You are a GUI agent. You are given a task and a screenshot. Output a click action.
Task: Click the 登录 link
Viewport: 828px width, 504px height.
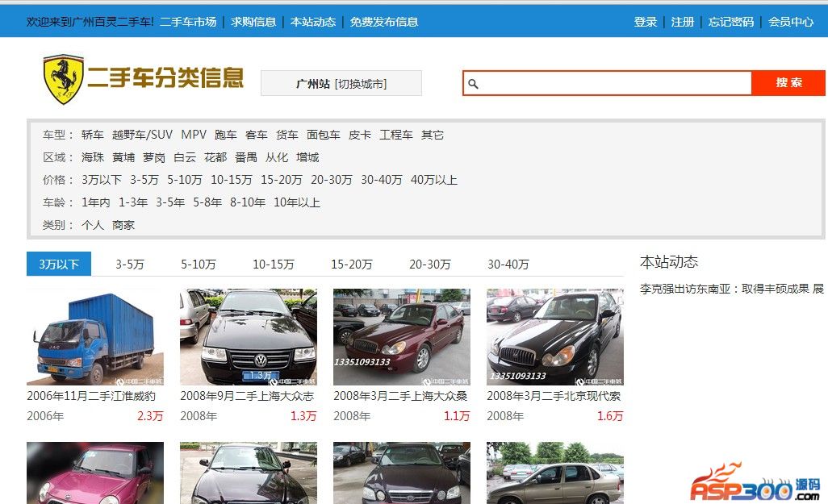tap(646, 22)
